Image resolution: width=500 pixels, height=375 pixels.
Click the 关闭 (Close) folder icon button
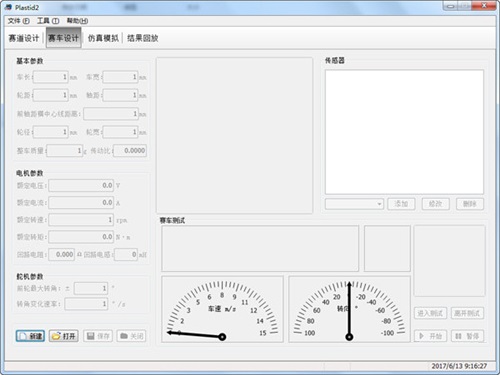coord(132,336)
